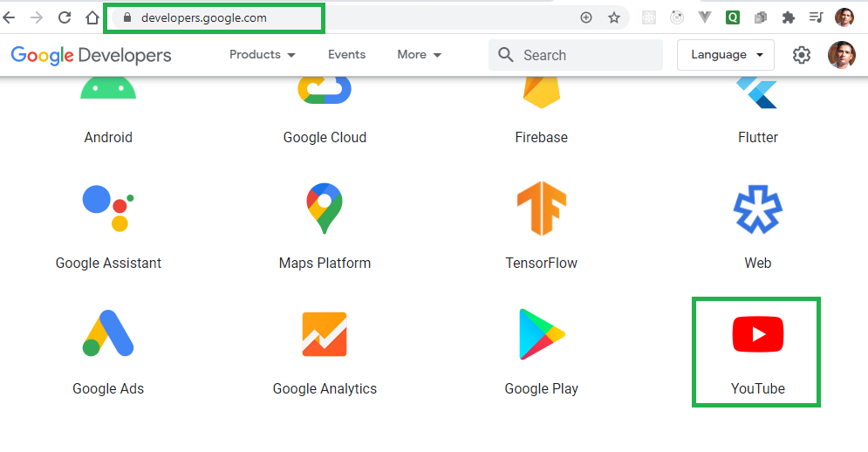Viewport: 868px width, 452px height.
Task: Open the Language dropdown
Action: point(726,55)
